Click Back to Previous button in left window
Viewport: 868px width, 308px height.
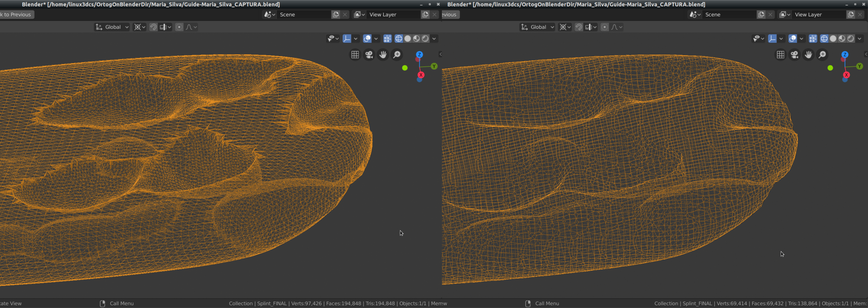click(x=17, y=15)
